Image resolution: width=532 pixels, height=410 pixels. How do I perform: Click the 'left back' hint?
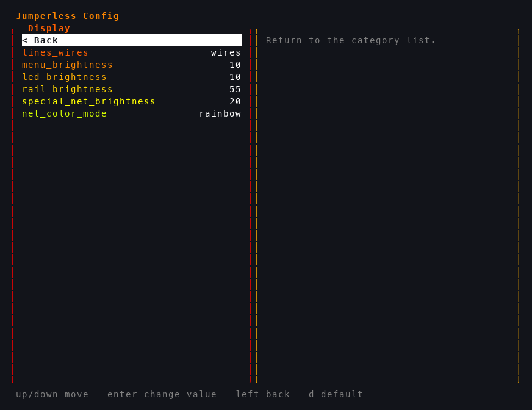tap(262, 394)
